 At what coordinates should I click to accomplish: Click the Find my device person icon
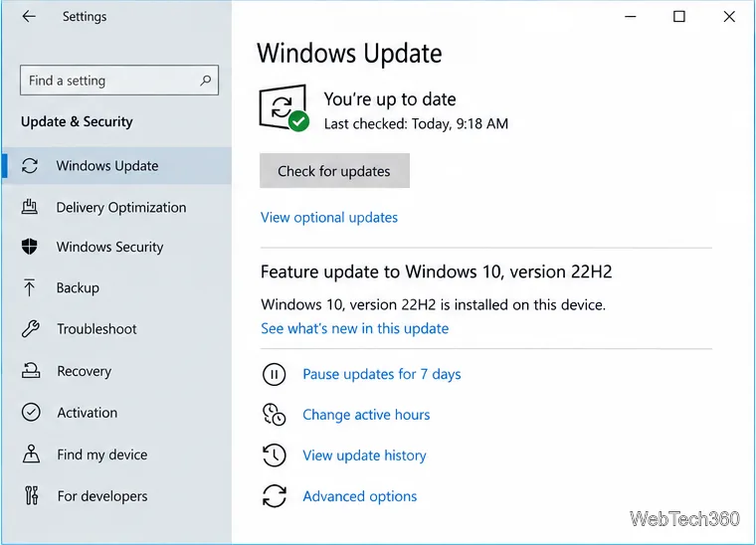click(x=32, y=454)
